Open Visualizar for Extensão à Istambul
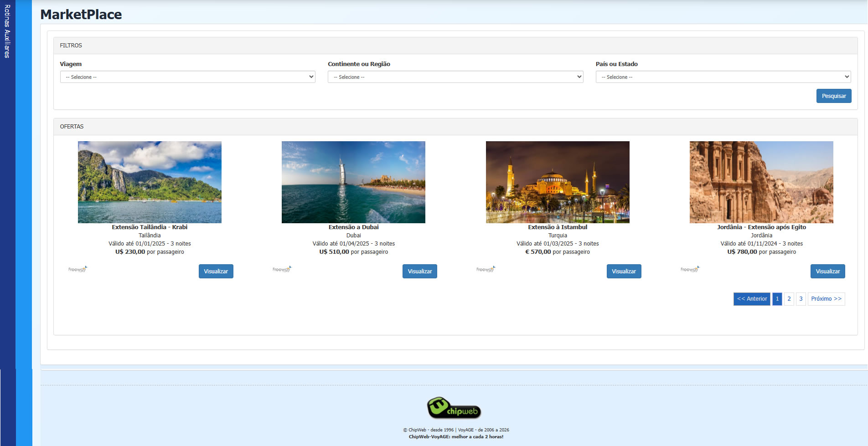The width and height of the screenshot is (868, 446). [624, 272]
